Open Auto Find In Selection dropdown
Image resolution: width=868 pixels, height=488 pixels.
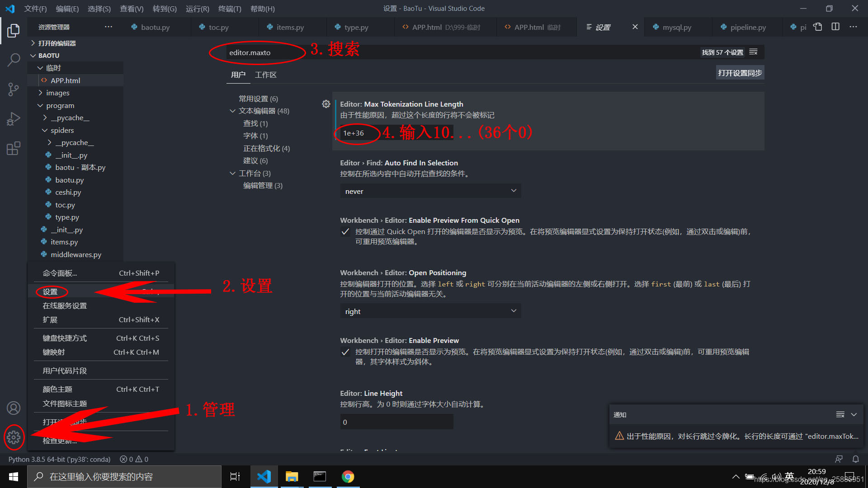point(430,191)
